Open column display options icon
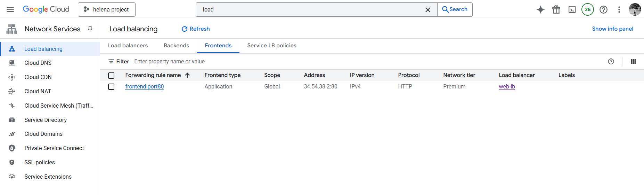This screenshot has width=644, height=195. 633,61
